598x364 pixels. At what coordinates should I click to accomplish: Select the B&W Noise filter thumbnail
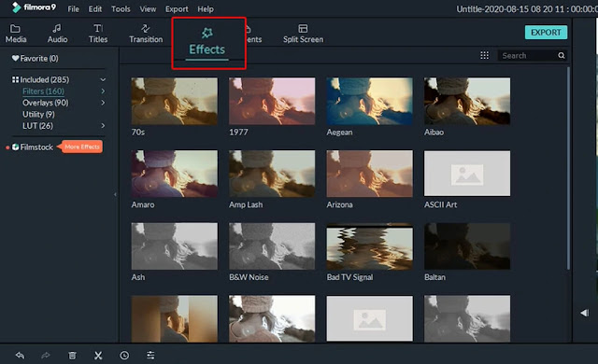272,246
